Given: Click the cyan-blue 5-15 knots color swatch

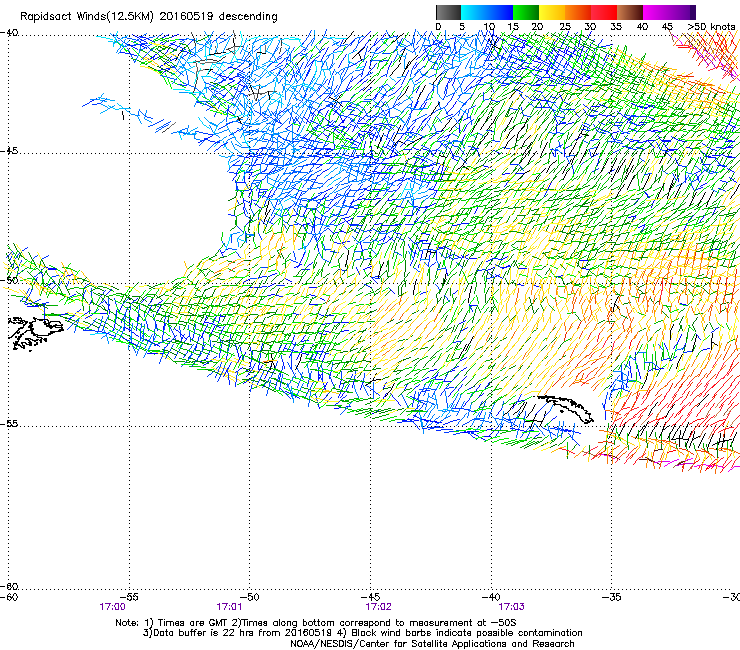Looking at the screenshot, I should tap(487, 12).
